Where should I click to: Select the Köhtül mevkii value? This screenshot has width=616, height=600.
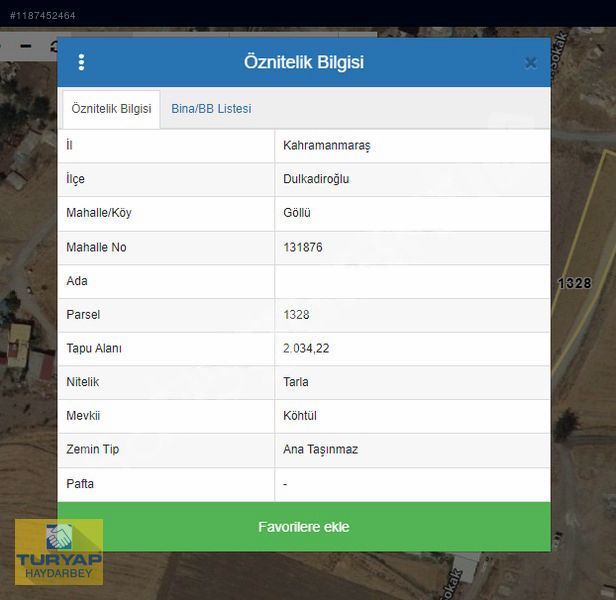coord(300,416)
